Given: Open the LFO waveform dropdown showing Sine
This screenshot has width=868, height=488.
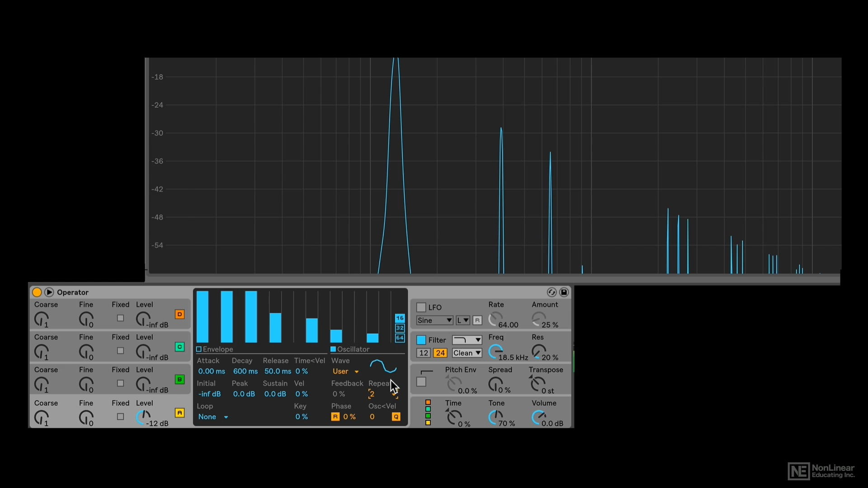Looking at the screenshot, I should [x=434, y=320].
